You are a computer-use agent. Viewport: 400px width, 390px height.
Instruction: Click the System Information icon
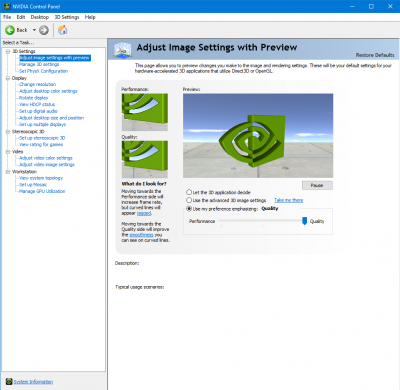point(9,382)
